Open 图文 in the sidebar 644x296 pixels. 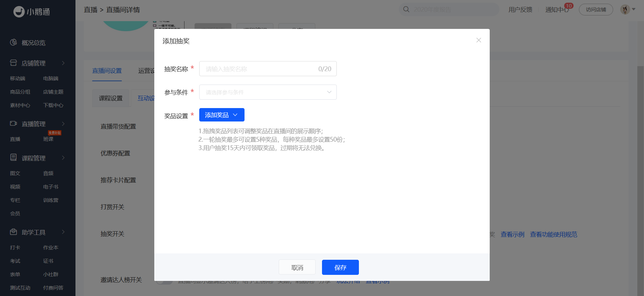pos(15,173)
